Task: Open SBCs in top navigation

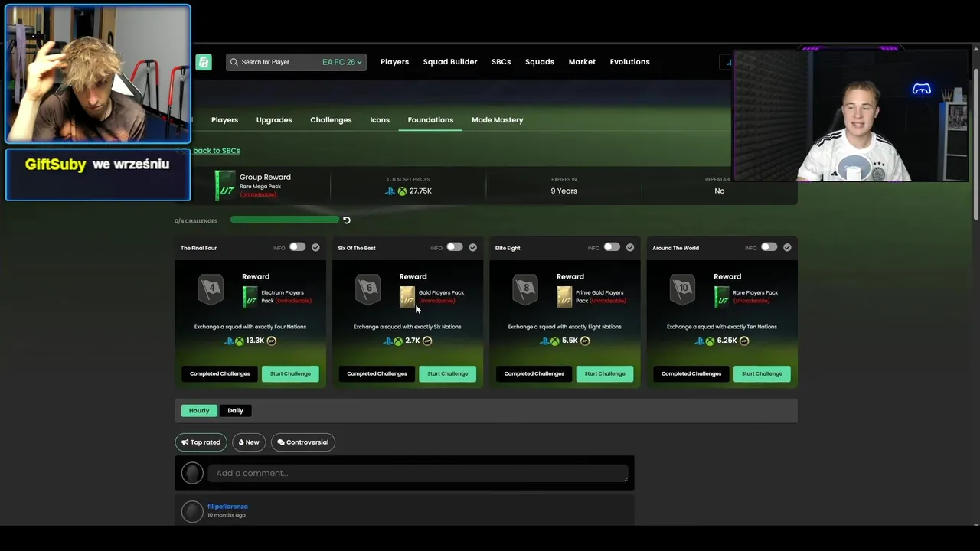Action: [x=501, y=62]
